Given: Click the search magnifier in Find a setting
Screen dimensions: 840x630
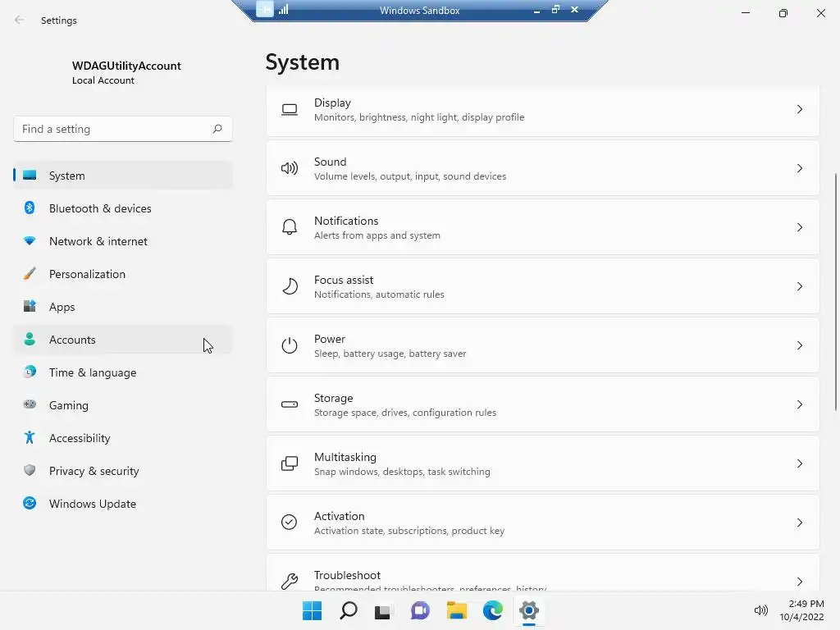Looking at the screenshot, I should tap(217, 129).
